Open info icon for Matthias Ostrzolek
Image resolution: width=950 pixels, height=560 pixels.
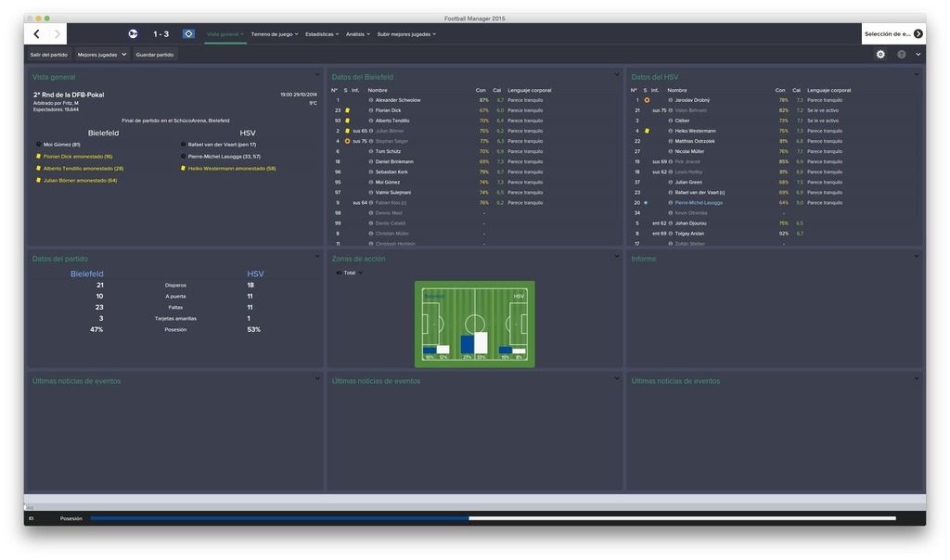(x=671, y=141)
